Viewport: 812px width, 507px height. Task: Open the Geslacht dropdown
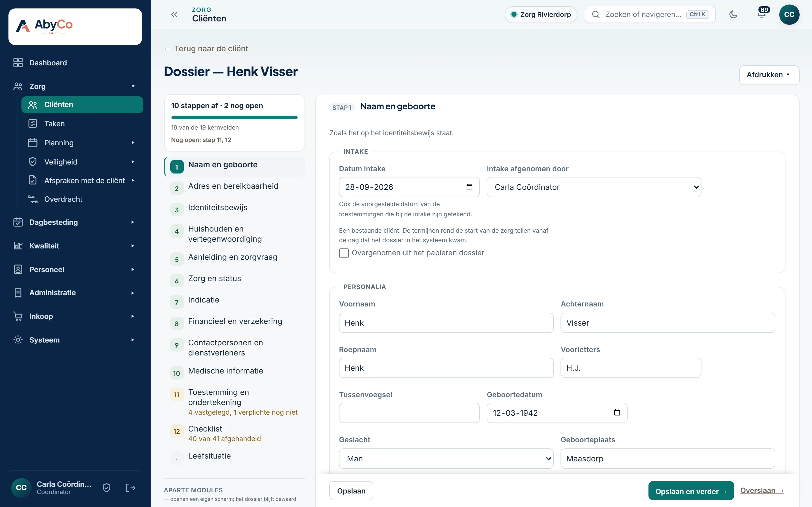(x=446, y=458)
